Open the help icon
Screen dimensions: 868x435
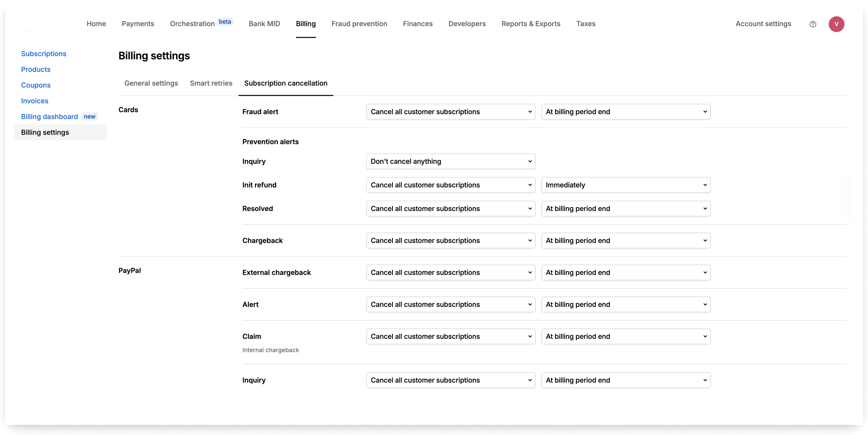point(813,24)
